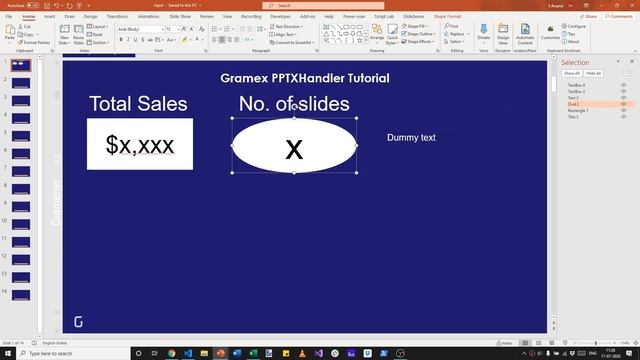Toggle visibility of TextBox 9
The height and width of the screenshot is (360, 640).
coord(623,85)
